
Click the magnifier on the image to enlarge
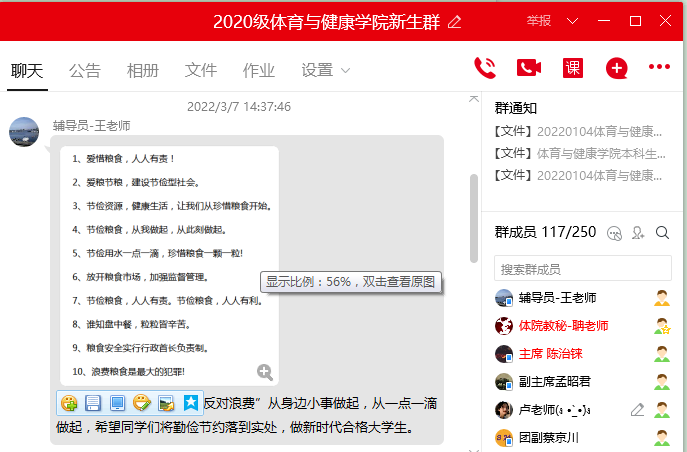(265, 372)
